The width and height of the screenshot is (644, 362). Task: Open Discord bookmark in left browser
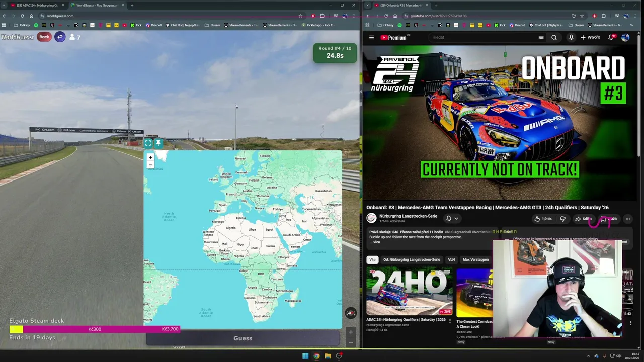coord(154,25)
